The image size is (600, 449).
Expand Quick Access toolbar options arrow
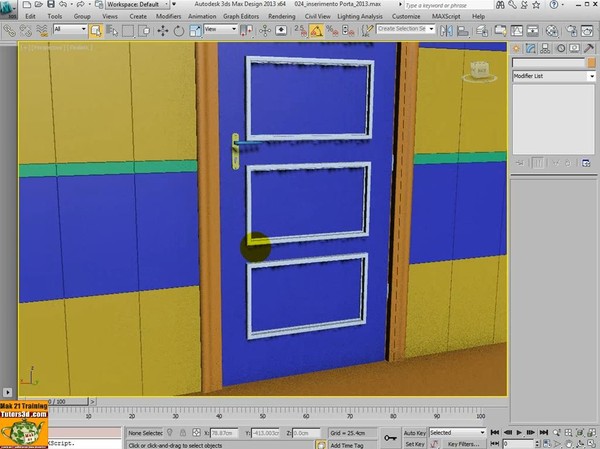(174, 5)
